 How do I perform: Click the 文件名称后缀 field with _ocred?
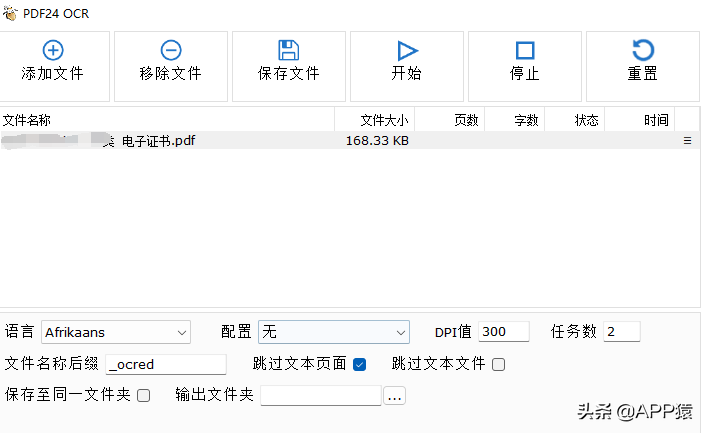(x=166, y=364)
